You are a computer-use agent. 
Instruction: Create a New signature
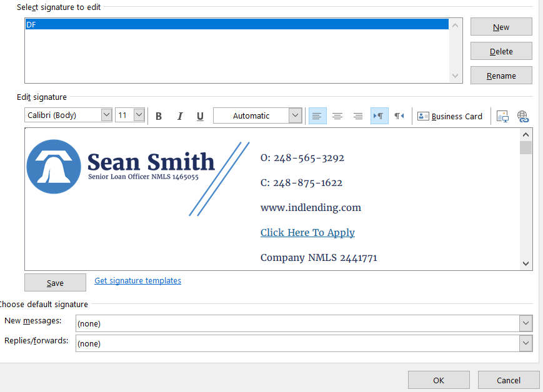point(501,27)
